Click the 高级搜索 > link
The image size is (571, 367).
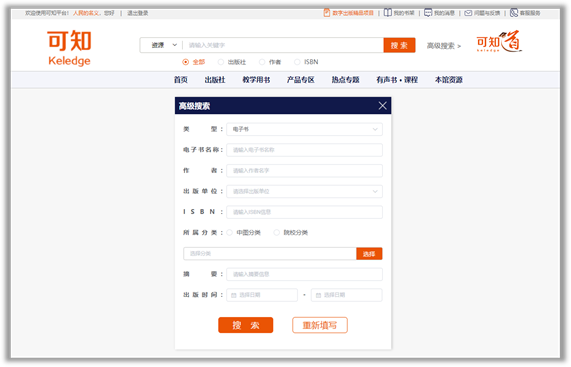pos(444,46)
